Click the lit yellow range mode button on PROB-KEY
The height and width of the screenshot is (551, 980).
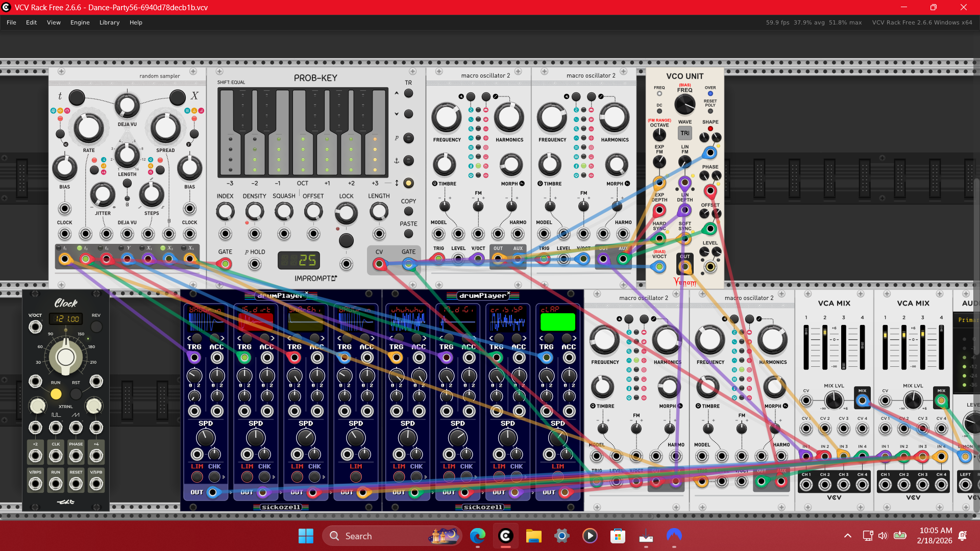[408, 183]
